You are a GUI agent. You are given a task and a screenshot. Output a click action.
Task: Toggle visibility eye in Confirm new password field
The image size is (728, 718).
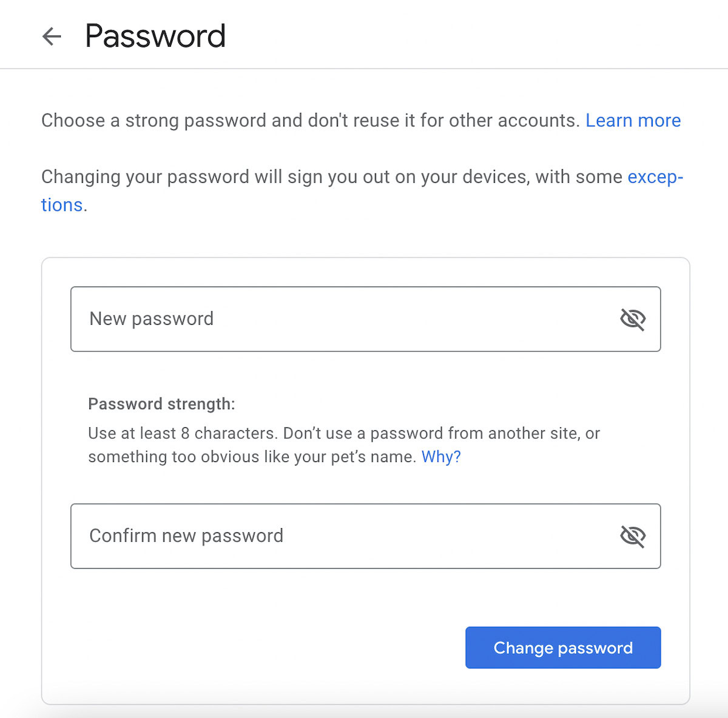[632, 536]
